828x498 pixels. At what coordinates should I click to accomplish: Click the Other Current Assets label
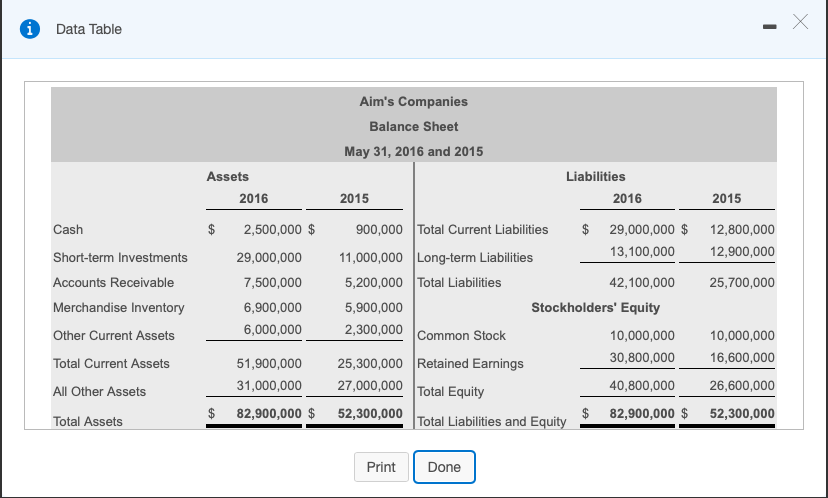tap(114, 336)
